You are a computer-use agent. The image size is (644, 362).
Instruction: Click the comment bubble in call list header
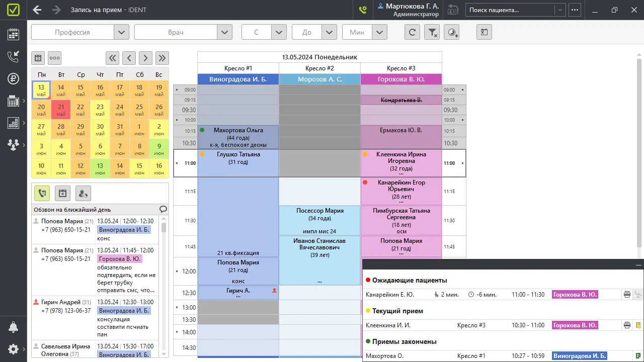click(163, 210)
